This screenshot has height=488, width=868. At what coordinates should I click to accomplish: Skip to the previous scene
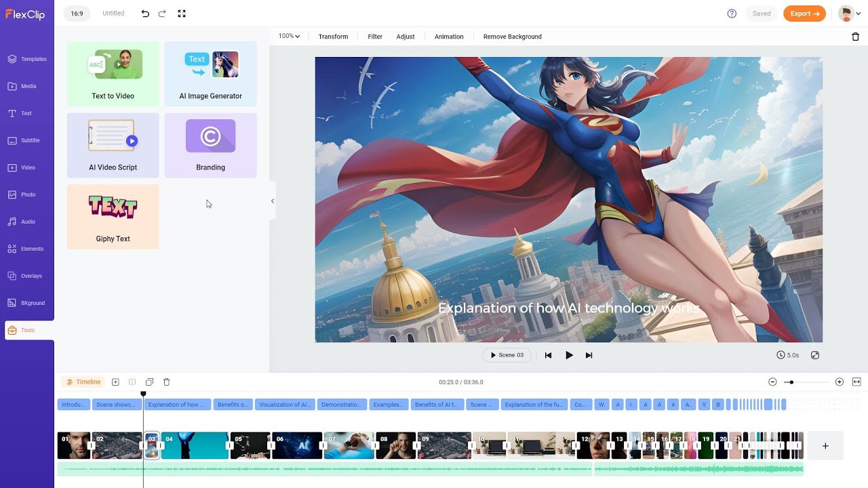[x=549, y=355]
